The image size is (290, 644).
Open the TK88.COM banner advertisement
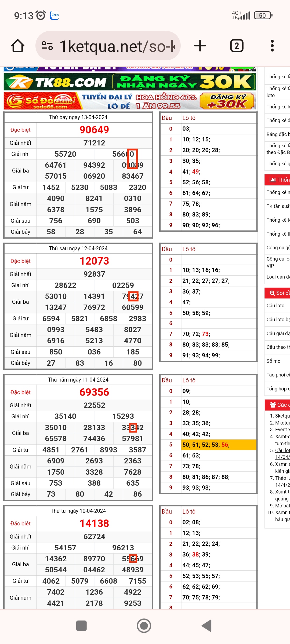pos(130,82)
